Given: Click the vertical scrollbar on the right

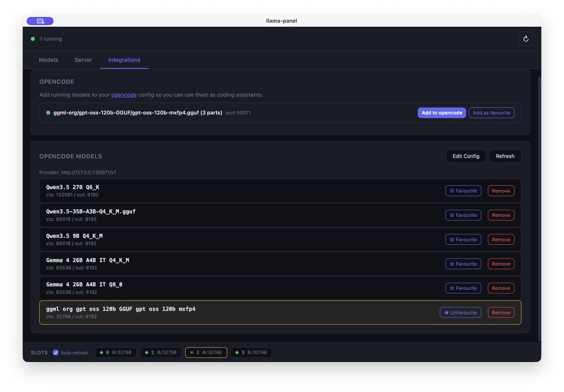Looking at the screenshot, I should point(539,209).
